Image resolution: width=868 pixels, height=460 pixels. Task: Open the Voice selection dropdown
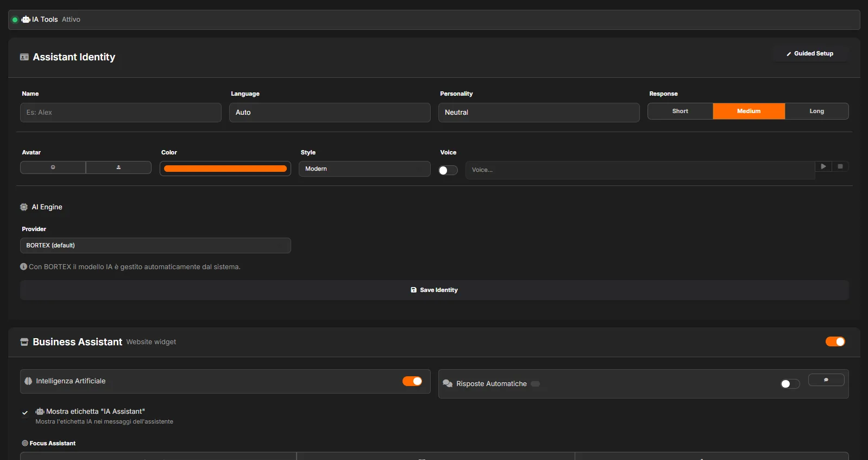[640, 170]
